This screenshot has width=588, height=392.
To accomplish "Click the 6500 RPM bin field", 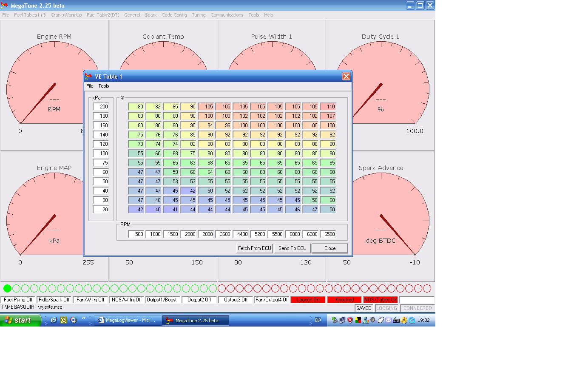I will (328, 234).
